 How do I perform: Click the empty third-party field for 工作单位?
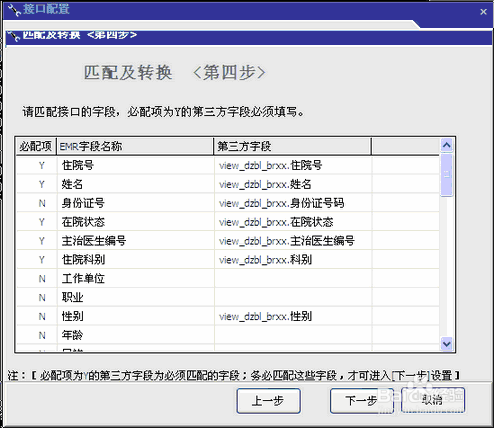(x=293, y=279)
